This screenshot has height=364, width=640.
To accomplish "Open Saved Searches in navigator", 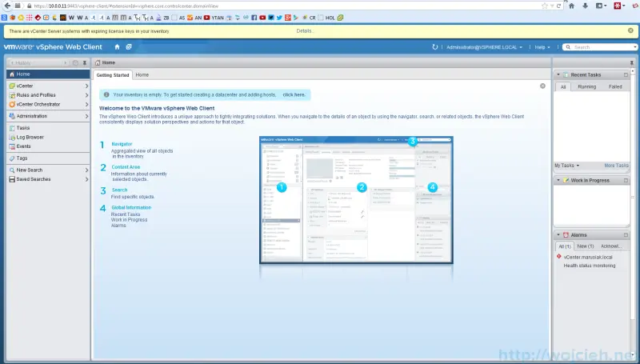I will tap(48, 179).
